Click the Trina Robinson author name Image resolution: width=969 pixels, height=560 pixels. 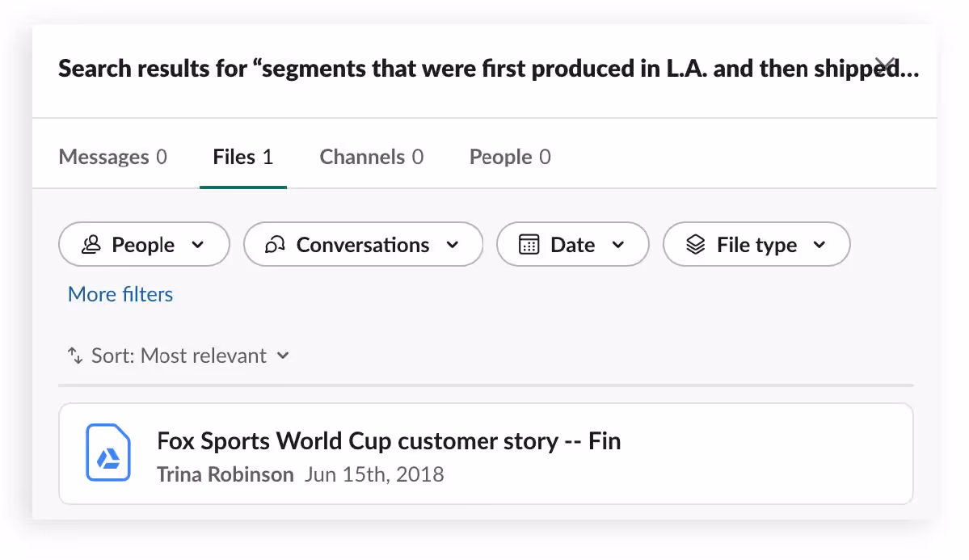[x=225, y=474]
